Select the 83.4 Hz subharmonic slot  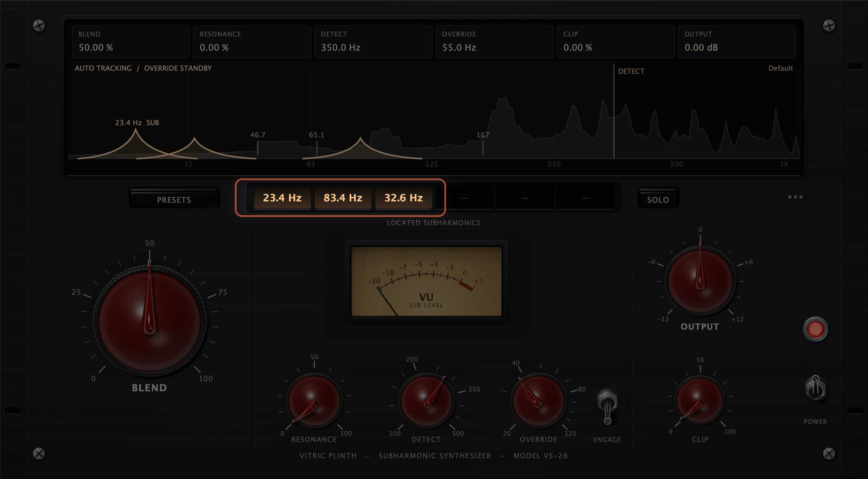343,198
